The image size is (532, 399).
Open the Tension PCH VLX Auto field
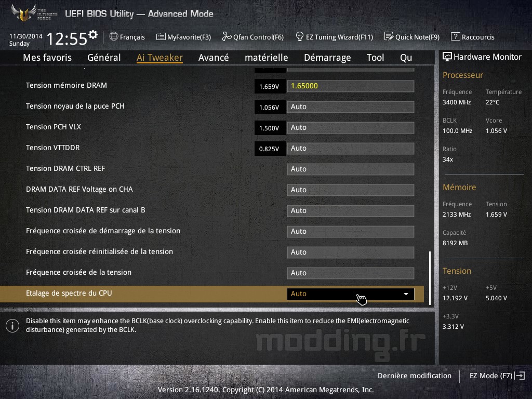(351, 128)
